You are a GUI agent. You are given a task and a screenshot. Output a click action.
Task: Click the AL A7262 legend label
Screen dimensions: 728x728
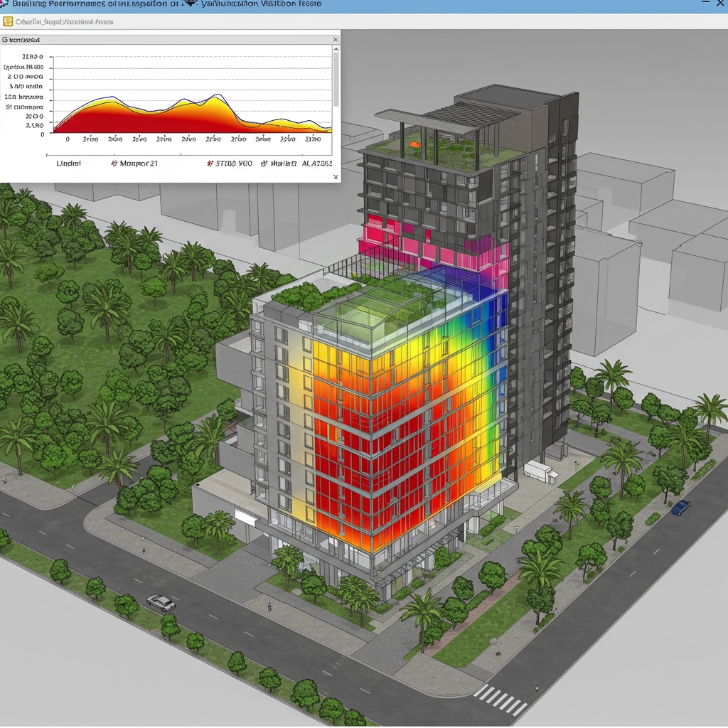coord(317,164)
